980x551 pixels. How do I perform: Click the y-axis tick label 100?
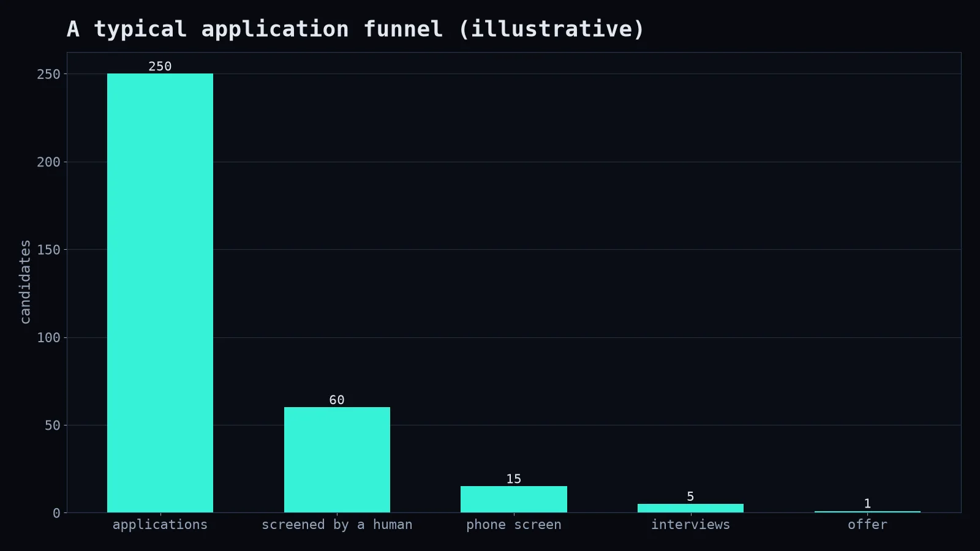click(48, 337)
